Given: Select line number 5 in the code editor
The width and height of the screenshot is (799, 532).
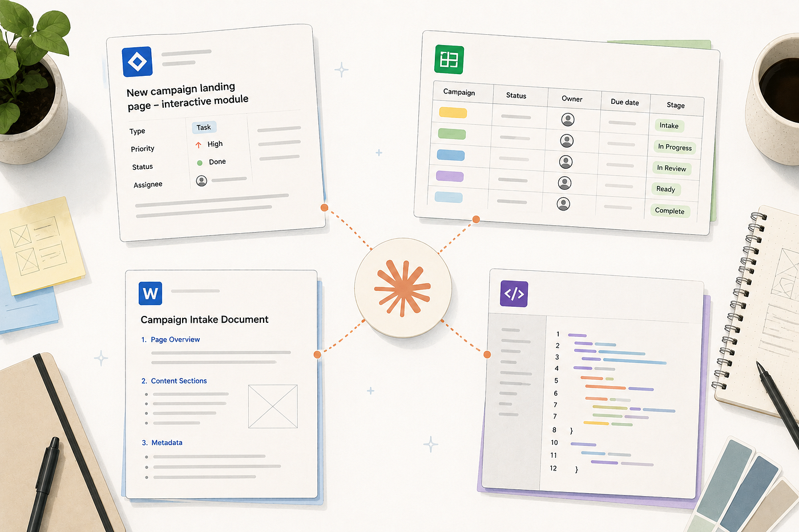Looking at the screenshot, I should coord(556,381).
